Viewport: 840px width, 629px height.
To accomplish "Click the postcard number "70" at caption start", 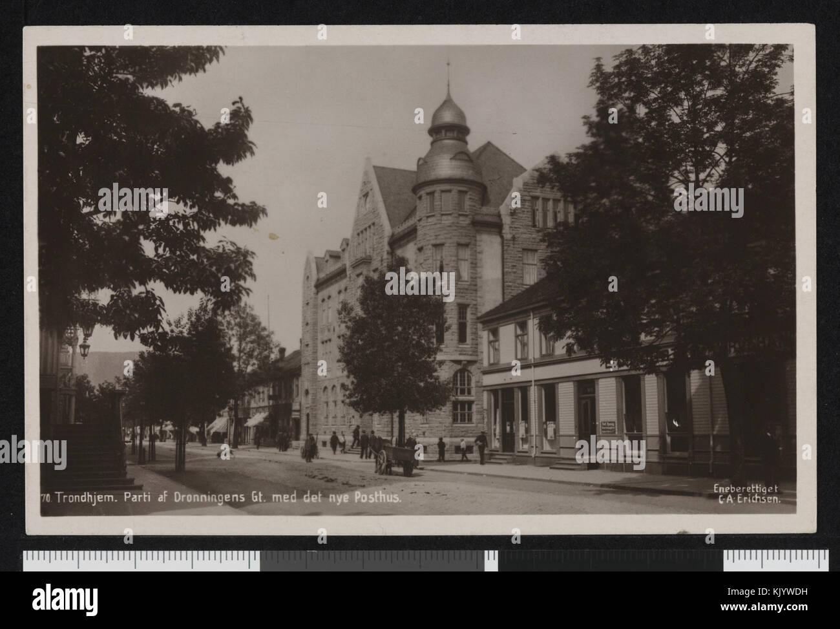I will pyautogui.click(x=46, y=498).
